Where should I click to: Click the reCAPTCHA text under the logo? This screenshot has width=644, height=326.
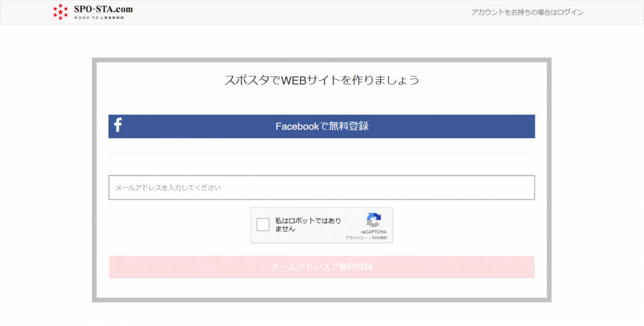(x=374, y=232)
